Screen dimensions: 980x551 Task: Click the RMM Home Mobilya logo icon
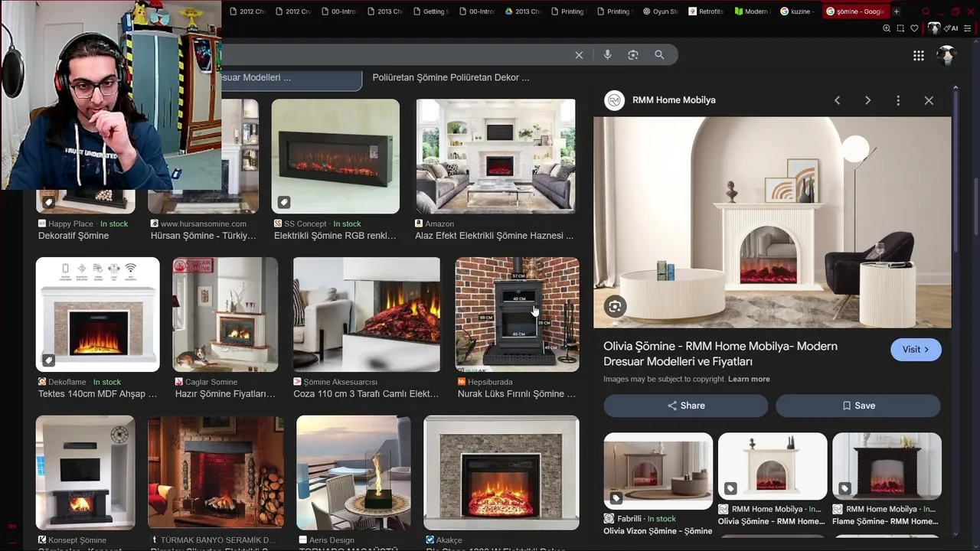coord(615,100)
